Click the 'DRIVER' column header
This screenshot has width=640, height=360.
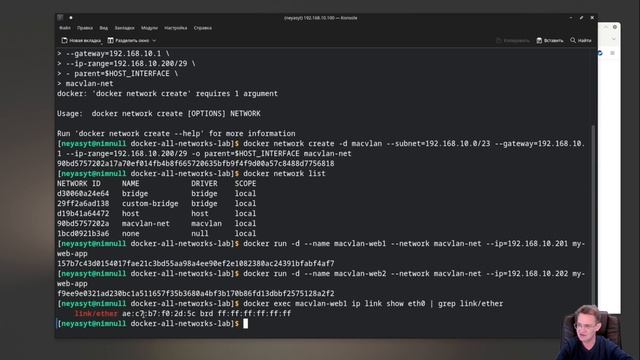pos(204,184)
